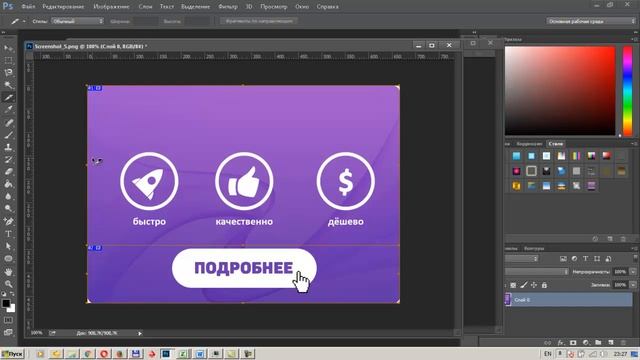Image resolution: width=640 pixels, height=360 pixels.
Task: Select the Lasso tool
Action: point(8,73)
